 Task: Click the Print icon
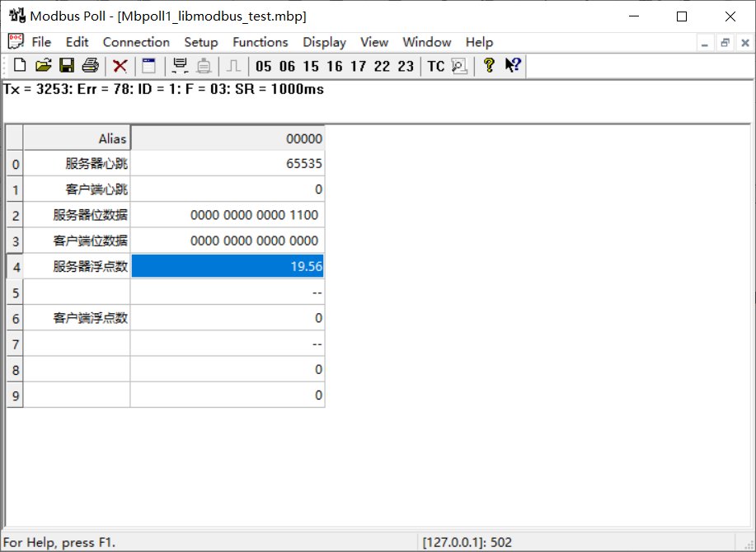[x=90, y=65]
